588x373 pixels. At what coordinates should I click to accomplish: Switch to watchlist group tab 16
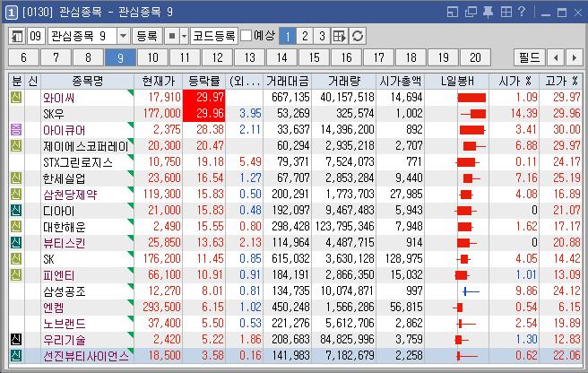click(x=346, y=57)
